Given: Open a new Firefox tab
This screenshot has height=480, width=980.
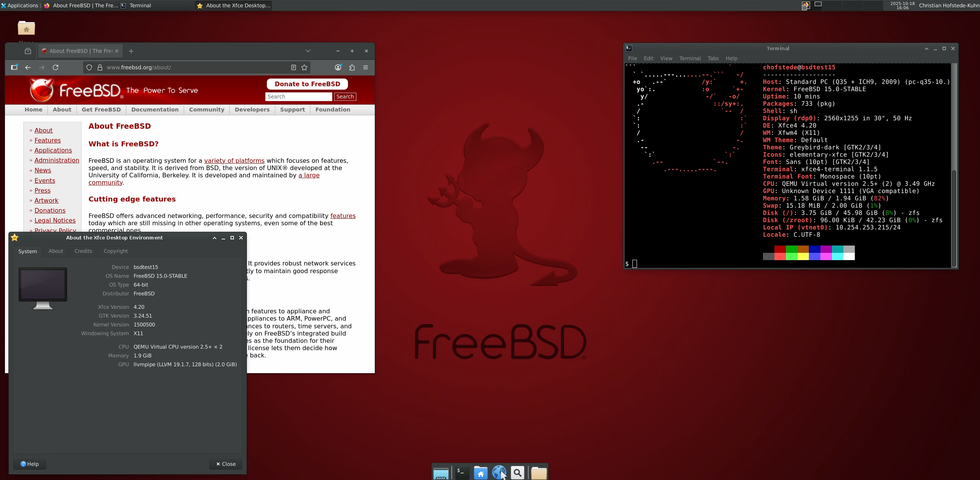Looking at the screenshot, I should [x=131, y=51].
